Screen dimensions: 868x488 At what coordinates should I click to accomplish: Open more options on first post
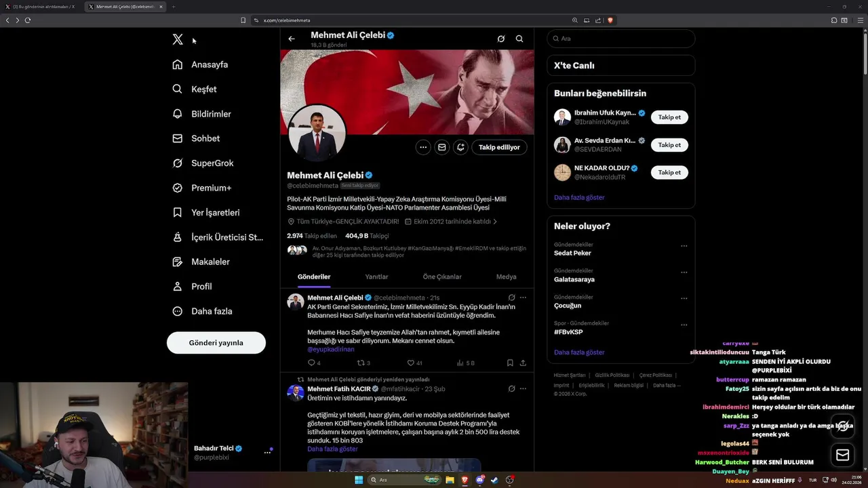523,298
